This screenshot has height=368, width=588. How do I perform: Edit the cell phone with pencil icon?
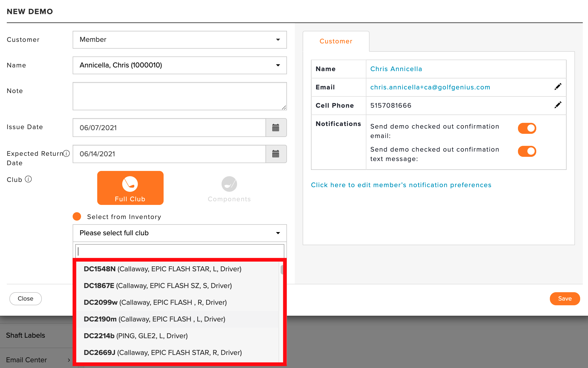558,105
